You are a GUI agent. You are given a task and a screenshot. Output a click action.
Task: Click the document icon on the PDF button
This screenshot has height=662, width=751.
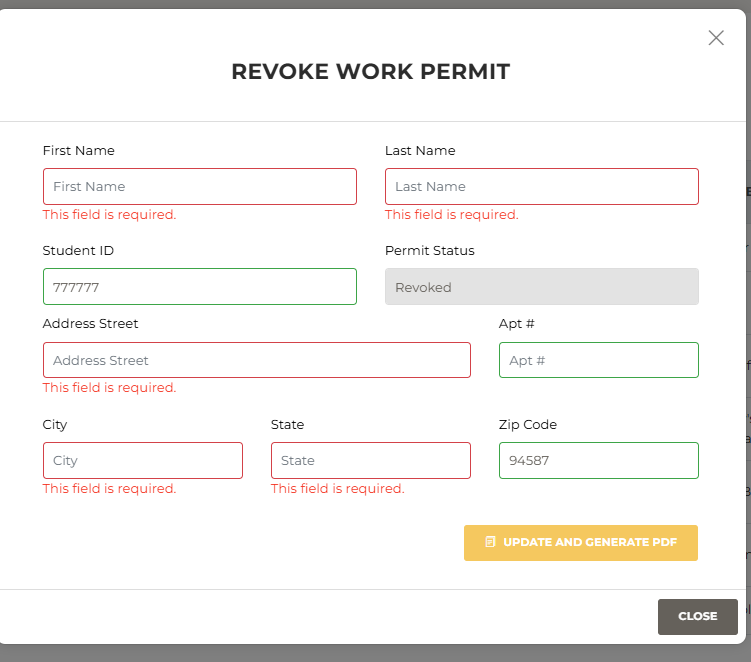pos(490,542)
